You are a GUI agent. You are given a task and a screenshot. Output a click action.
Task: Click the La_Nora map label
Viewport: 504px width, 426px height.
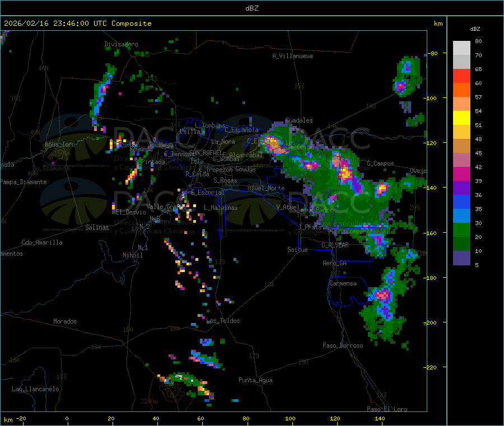click(223, 142)
